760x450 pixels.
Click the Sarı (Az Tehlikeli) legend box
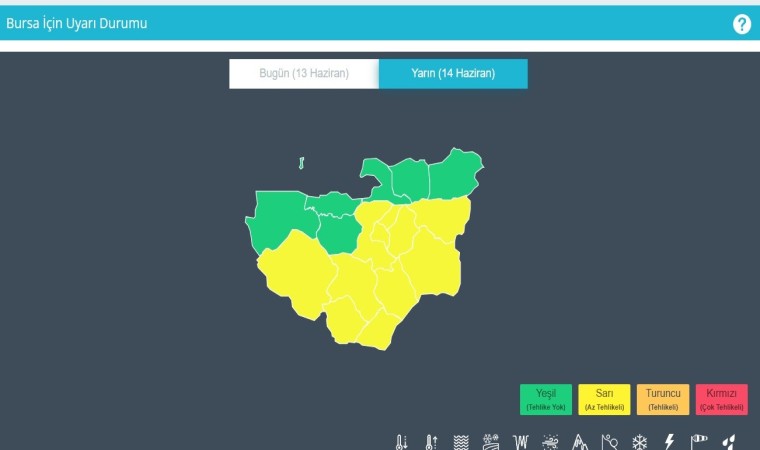(x=604, y=400)
